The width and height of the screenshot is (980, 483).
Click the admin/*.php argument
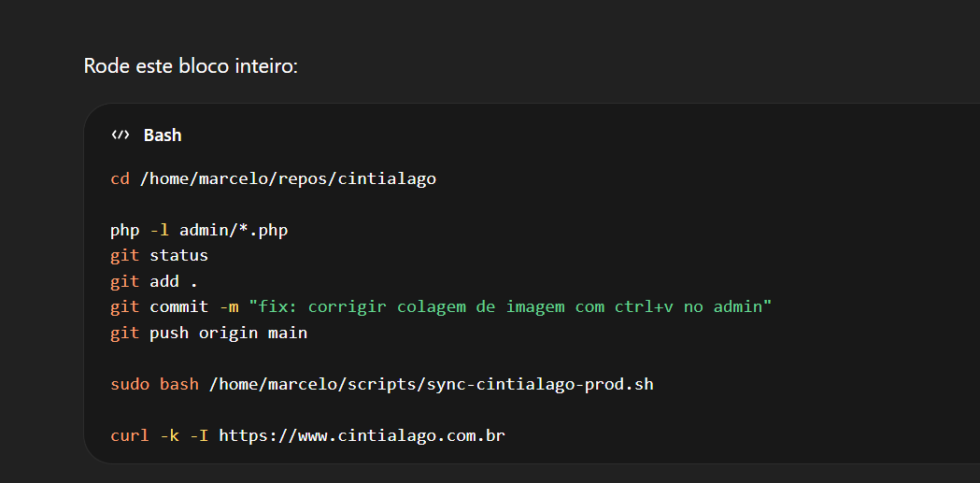pos(234,230)
